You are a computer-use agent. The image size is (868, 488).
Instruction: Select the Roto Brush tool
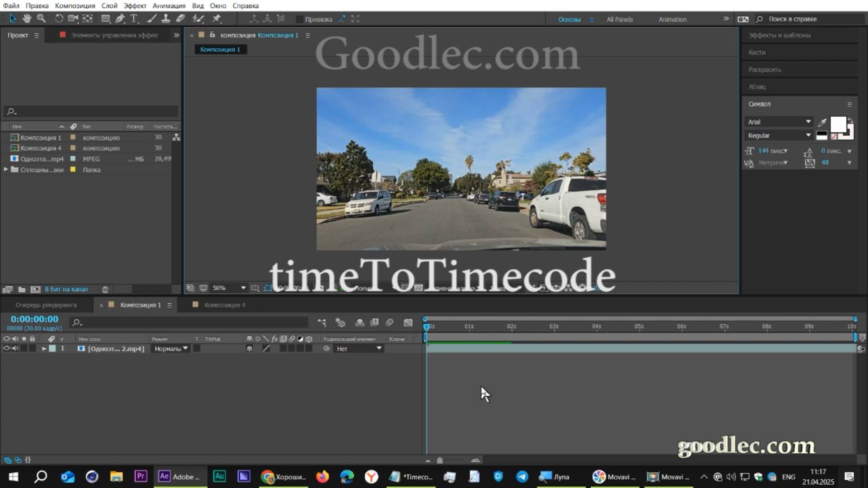(199, 18)
